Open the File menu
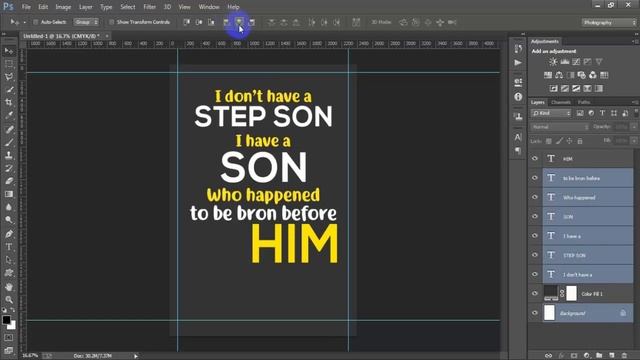The height and width of the screenshot is (360, 640). coord(26,7)
